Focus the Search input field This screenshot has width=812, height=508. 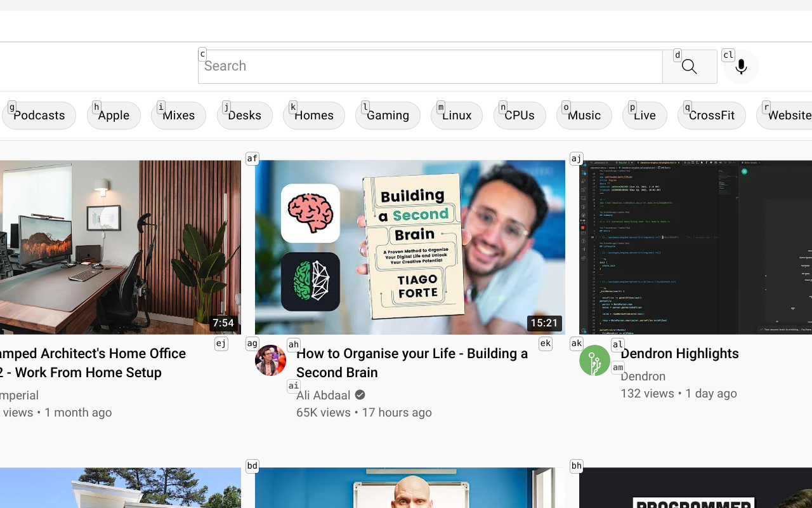pyautogui.click(x=430, y=67)
